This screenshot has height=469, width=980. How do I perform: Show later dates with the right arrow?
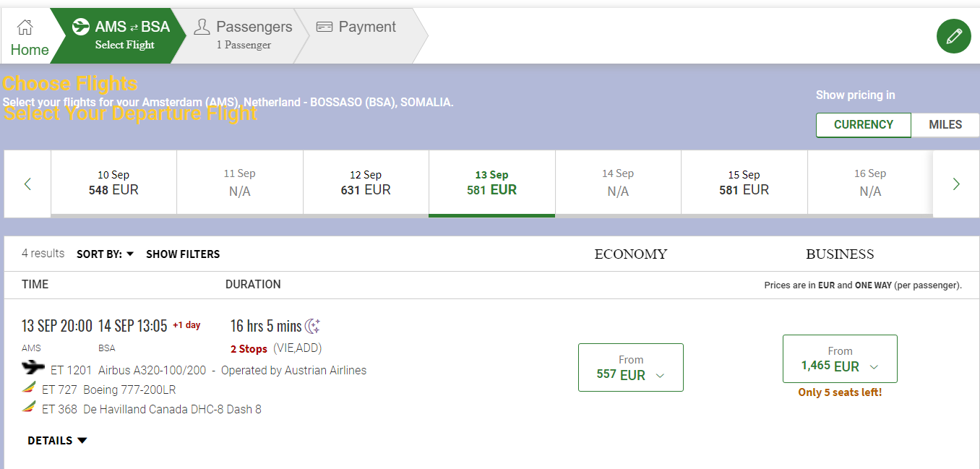click(956, 184)
